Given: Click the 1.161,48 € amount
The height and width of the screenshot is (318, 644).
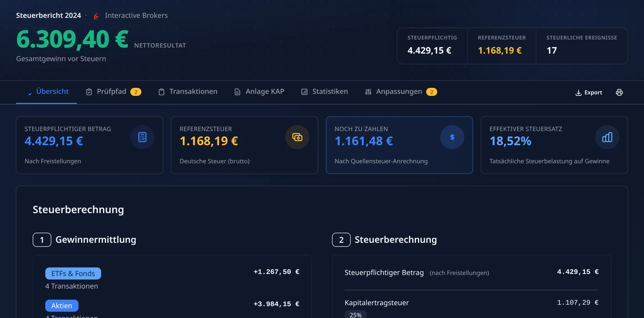Looking at the screenshot, I should click(364, 141).
